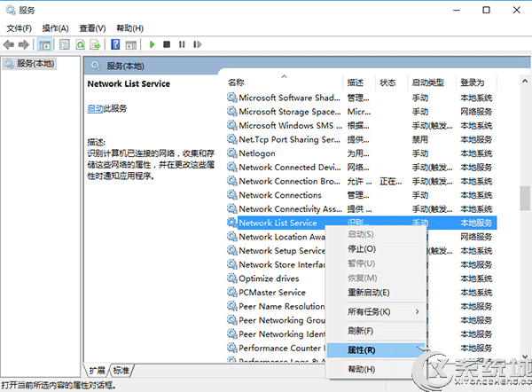The height and width of the screenshot is (392, 532).
Task: Switch to 扩展 tab
Action: pyautogui.click(x=97, y=371)
